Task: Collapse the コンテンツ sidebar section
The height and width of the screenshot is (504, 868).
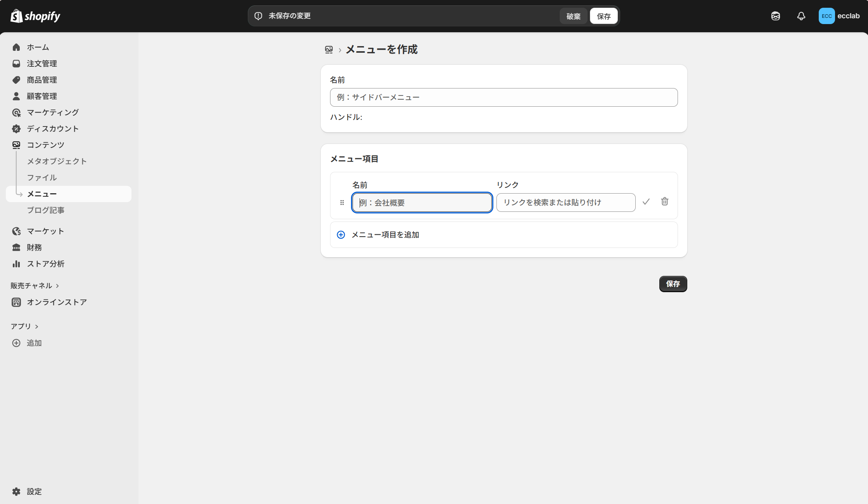Action: click(x=45, y=145)
